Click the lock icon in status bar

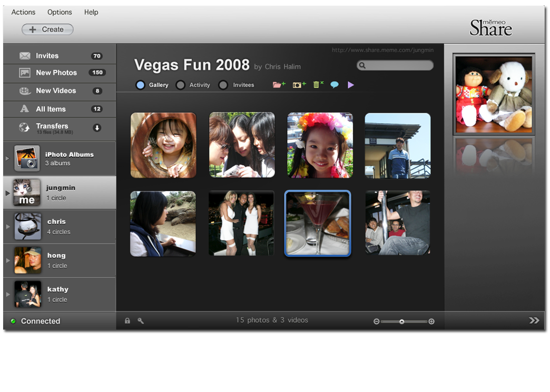(x=127, y=320)
